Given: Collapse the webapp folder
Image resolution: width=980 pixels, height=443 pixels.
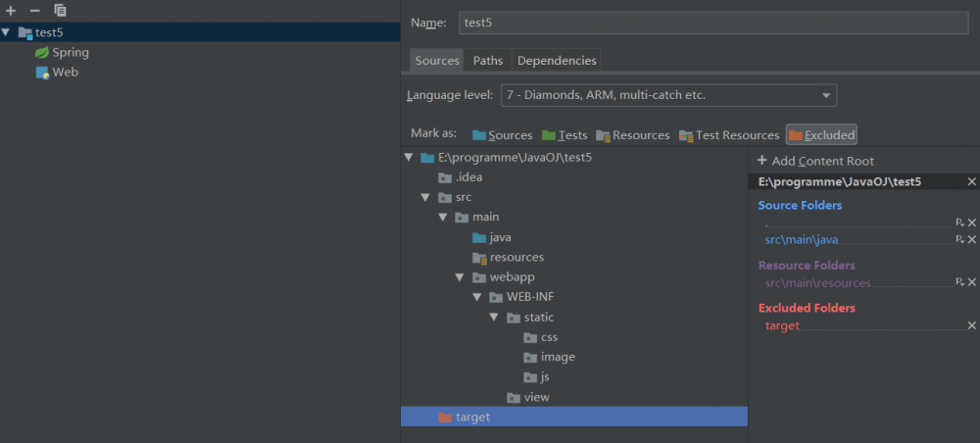Looking at the screenshot, I should [460, 277].
